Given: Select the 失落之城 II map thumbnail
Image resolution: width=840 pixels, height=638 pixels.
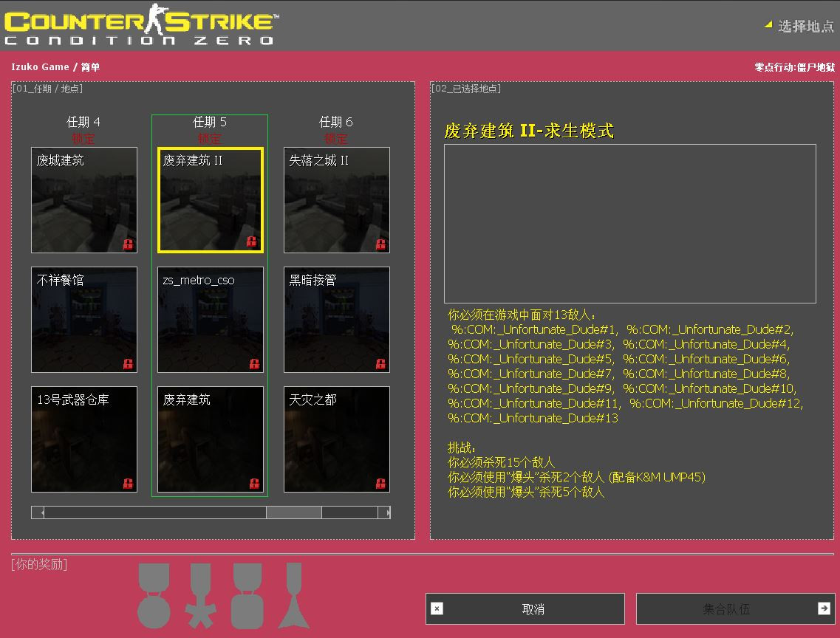Looking at the screenshot, I should click(x=336, y=199).
